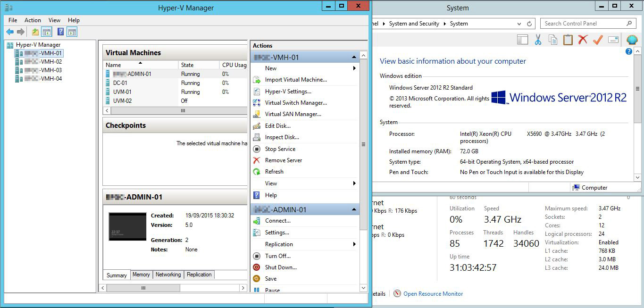The width and height of the screenshot is (644, 308).
Task: Click the Stop Service action
Action: pos(280,149)
